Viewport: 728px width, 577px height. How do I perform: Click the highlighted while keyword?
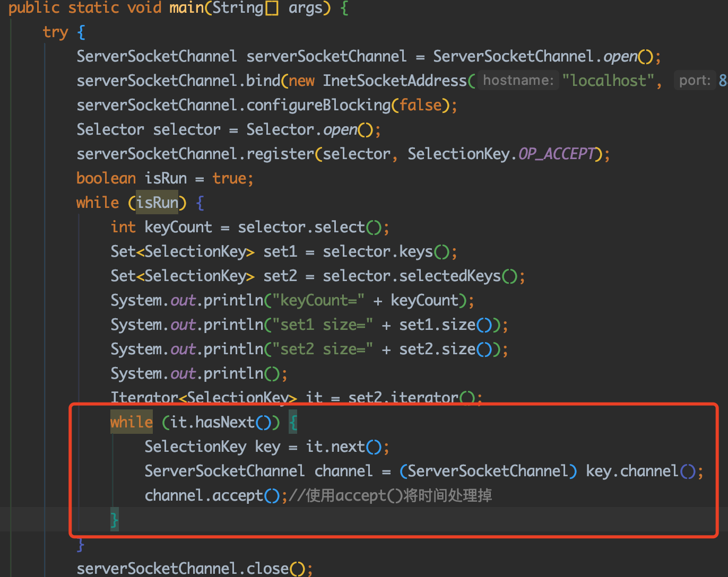(131, 422)
